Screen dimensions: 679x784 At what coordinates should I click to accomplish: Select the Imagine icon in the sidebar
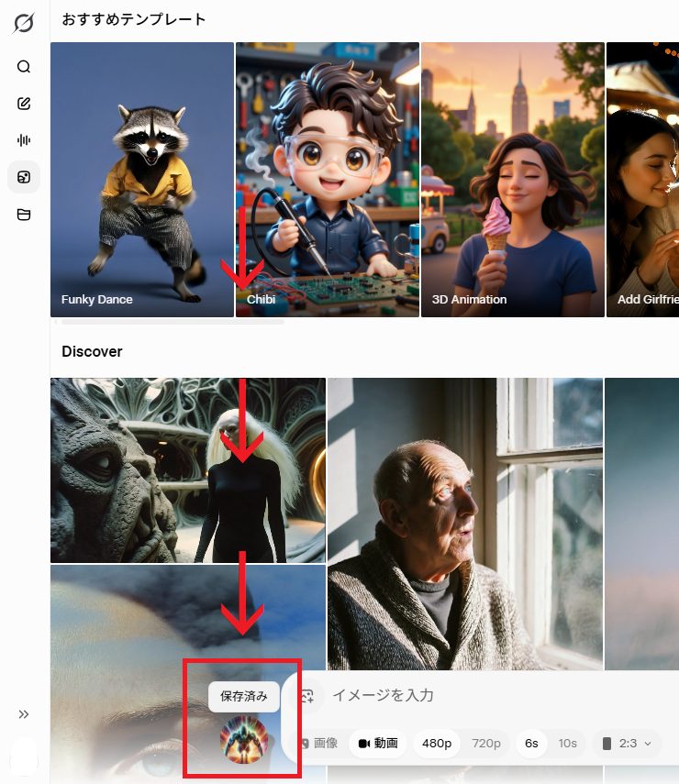pyautogui.click(x=24, y=177)
